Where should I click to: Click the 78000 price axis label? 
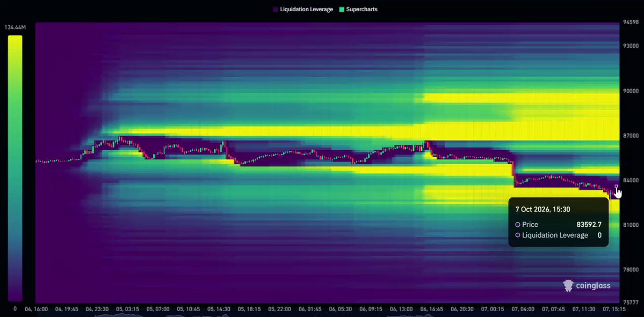point(630,269)
